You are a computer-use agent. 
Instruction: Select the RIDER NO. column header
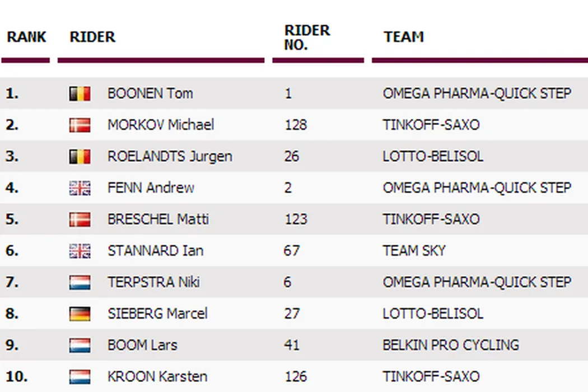tap(307, 38)
